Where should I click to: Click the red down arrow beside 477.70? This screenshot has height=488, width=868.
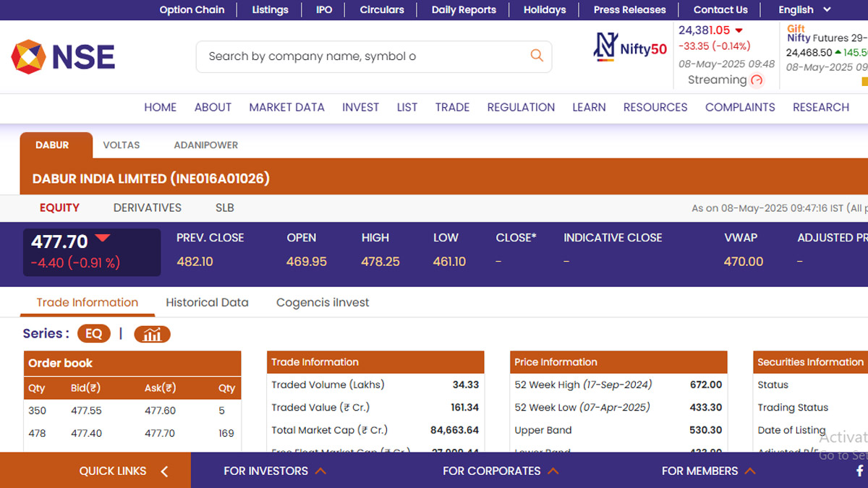103,239
